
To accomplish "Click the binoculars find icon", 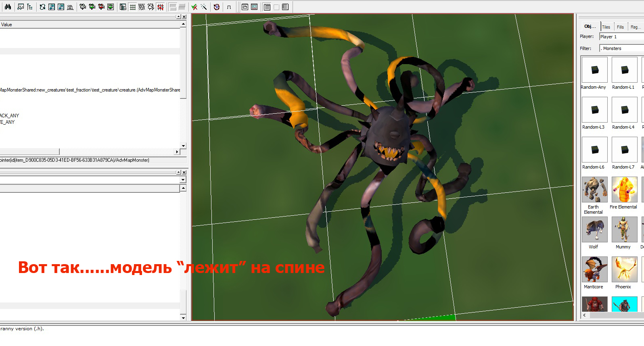I will click(8, 7).
